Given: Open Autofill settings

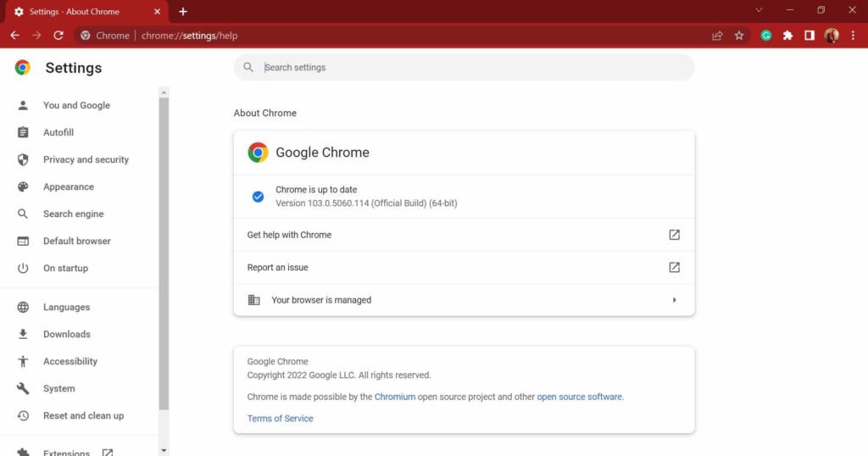Looking at the screenshot, I should pos(58,132).
